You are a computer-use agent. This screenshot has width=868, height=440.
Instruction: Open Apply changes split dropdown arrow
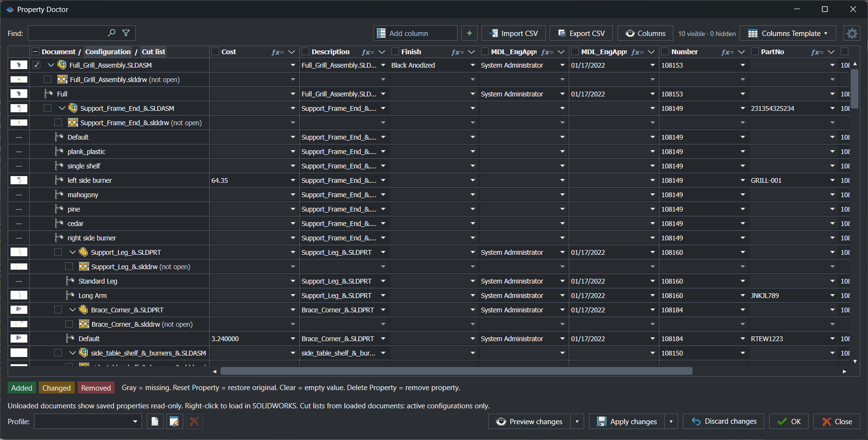(671, 421)
